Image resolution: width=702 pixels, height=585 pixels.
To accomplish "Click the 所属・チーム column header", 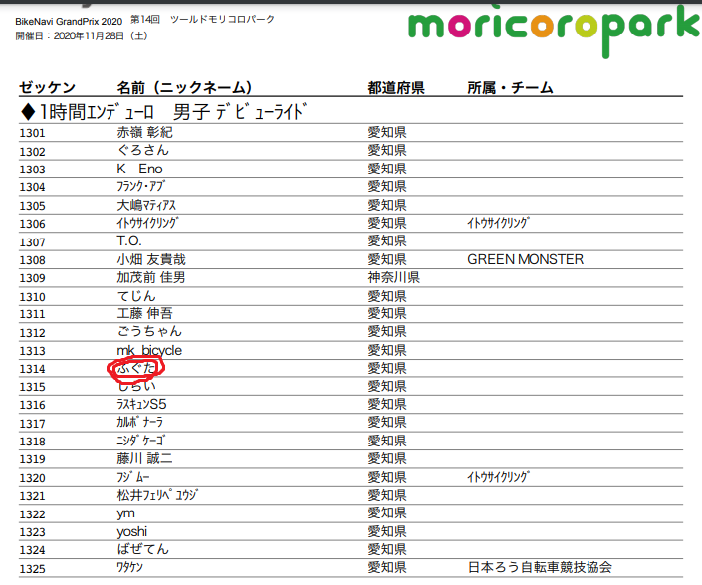I will pos(510,87).
